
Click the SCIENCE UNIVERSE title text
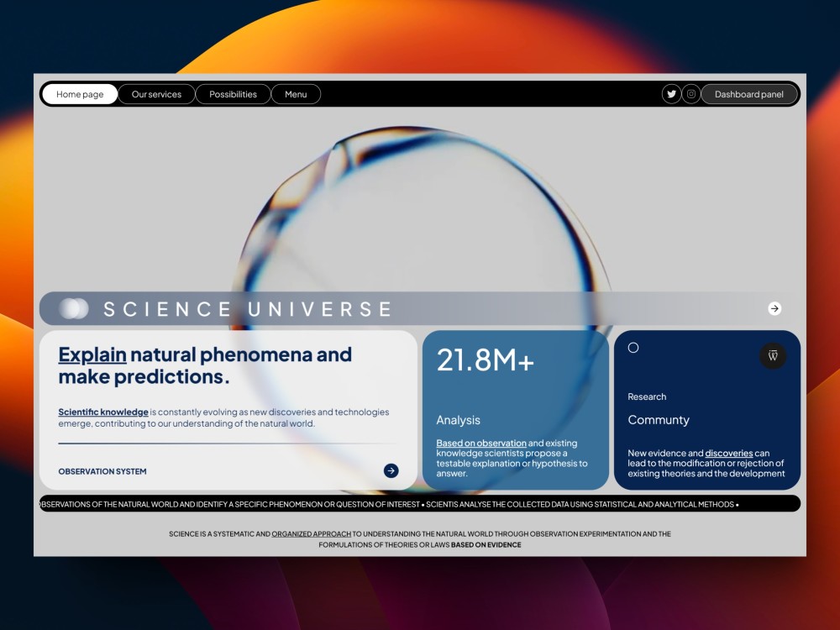click(248, 309)
